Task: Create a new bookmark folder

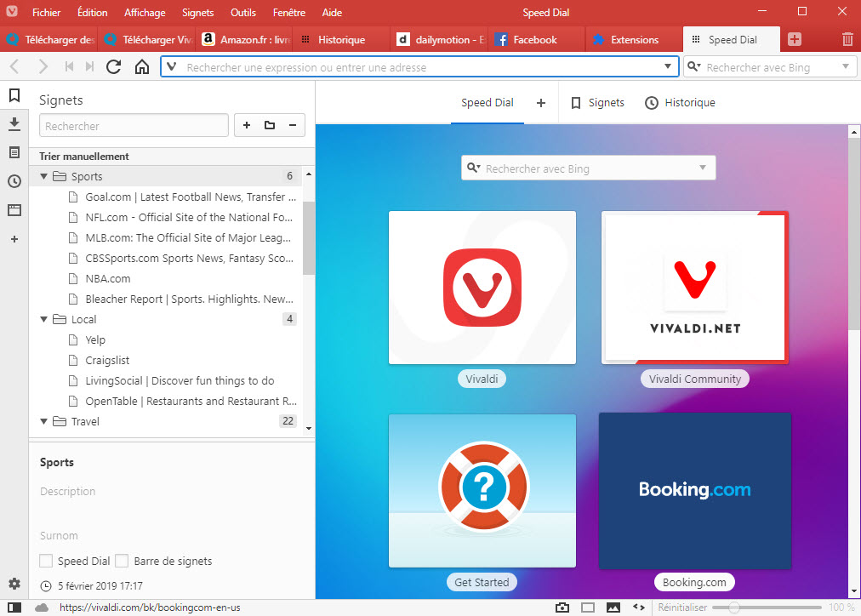Action: [x=270, y=125]
